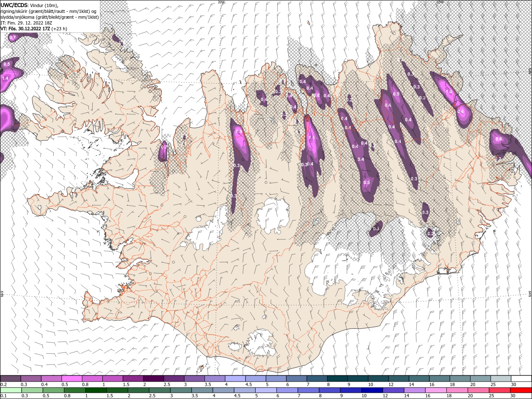Click the '20W' longitude label at the top
The image size is (532, 399).
221,2
